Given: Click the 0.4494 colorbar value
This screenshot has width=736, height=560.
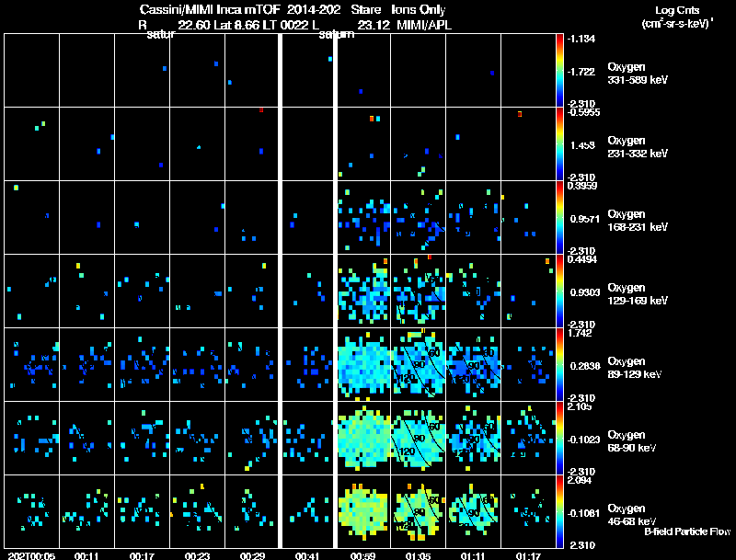Looking at the screenshot, I should click(582, 259).
